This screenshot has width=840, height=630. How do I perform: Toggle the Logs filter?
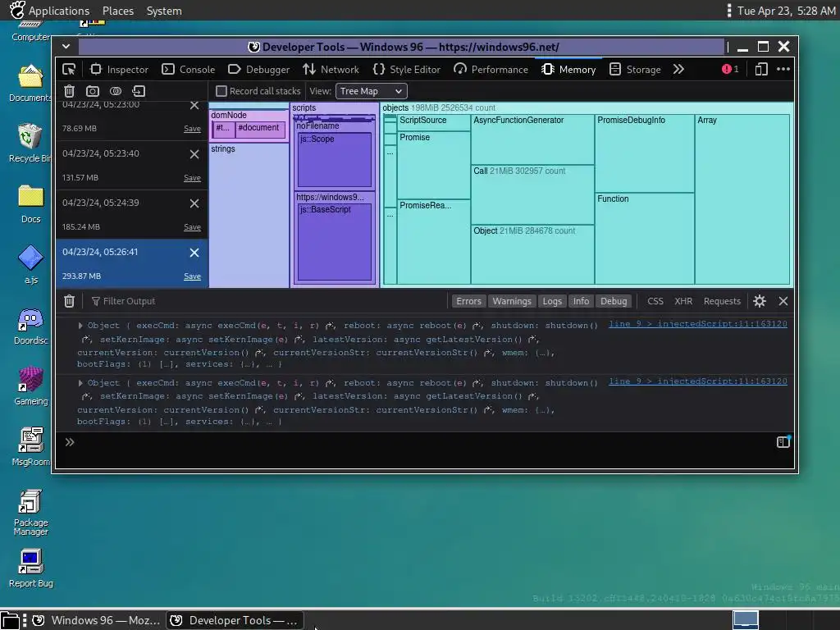click(552, 301)
